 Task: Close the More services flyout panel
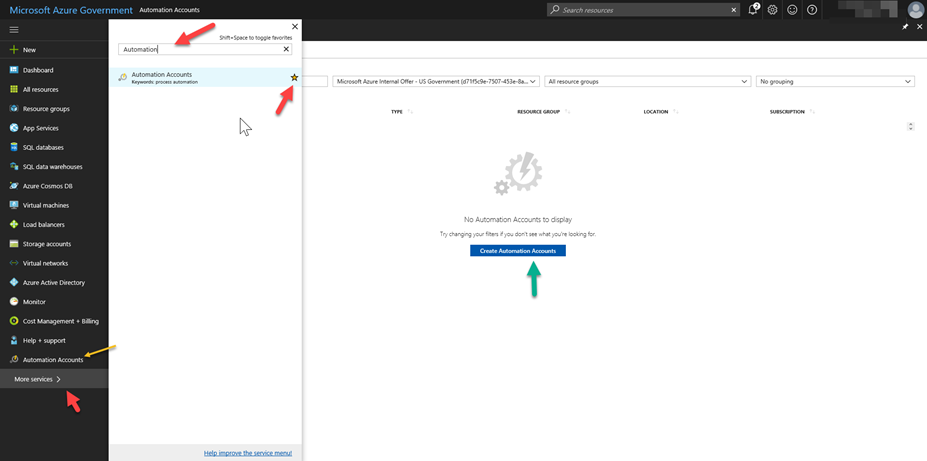tap(295, 27)
